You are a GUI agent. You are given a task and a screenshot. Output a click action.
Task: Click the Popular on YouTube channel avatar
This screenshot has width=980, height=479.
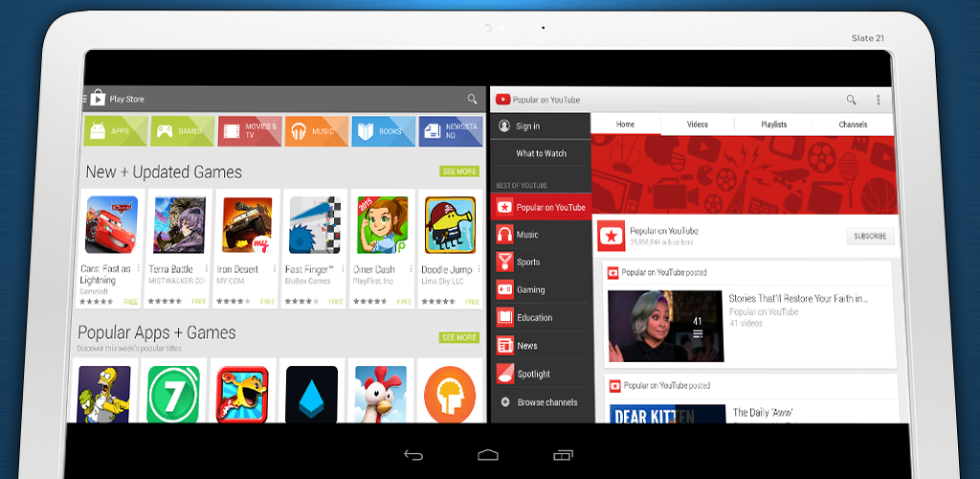coord(612,236)
